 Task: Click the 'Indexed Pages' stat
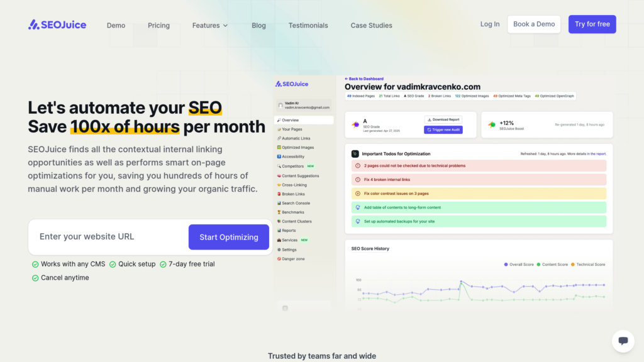[360, 96]
